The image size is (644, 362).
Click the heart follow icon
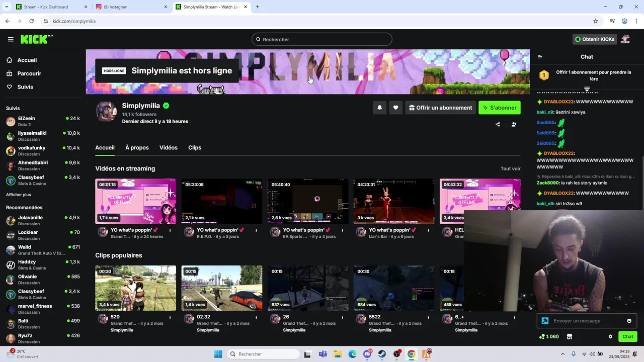tap(396, 108)
